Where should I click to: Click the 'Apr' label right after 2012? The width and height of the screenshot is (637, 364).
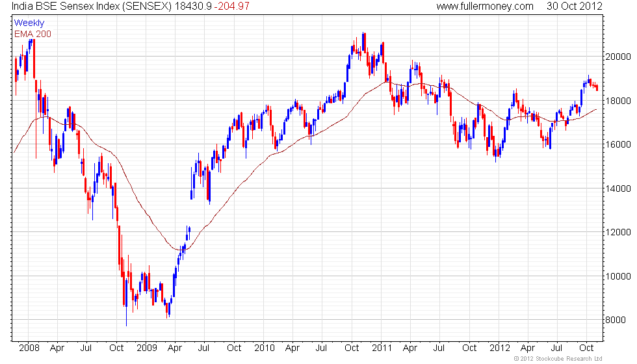pyautogui.click(x=528, y=348)
